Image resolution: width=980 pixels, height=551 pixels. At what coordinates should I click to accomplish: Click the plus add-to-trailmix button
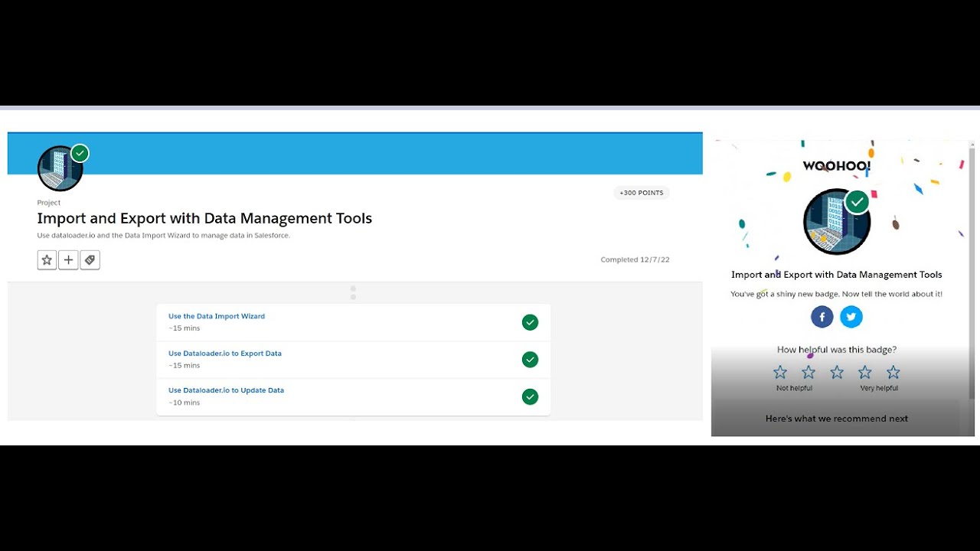[x=68, y=260]
